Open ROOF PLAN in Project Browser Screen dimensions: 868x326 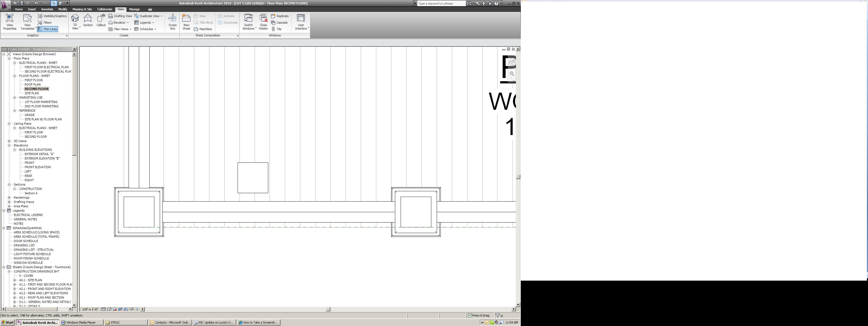click(x=32, y=84)
